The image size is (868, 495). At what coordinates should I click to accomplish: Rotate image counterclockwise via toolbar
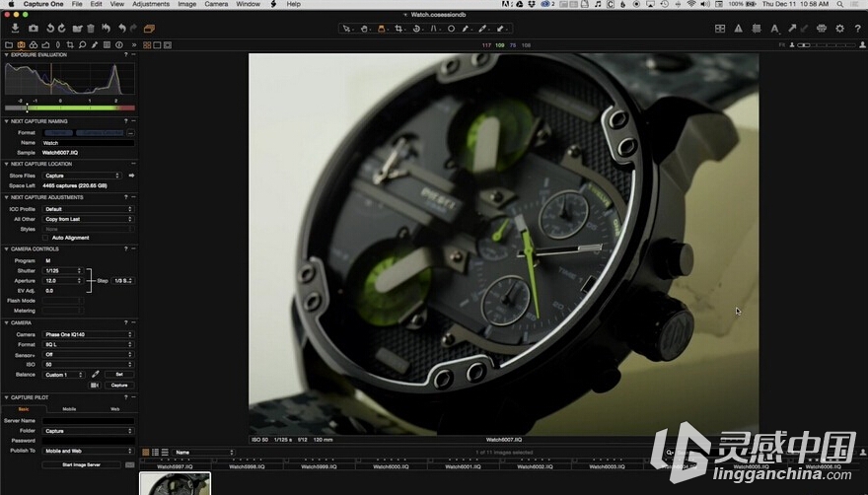pyautogui.click(x=50, y=29)
